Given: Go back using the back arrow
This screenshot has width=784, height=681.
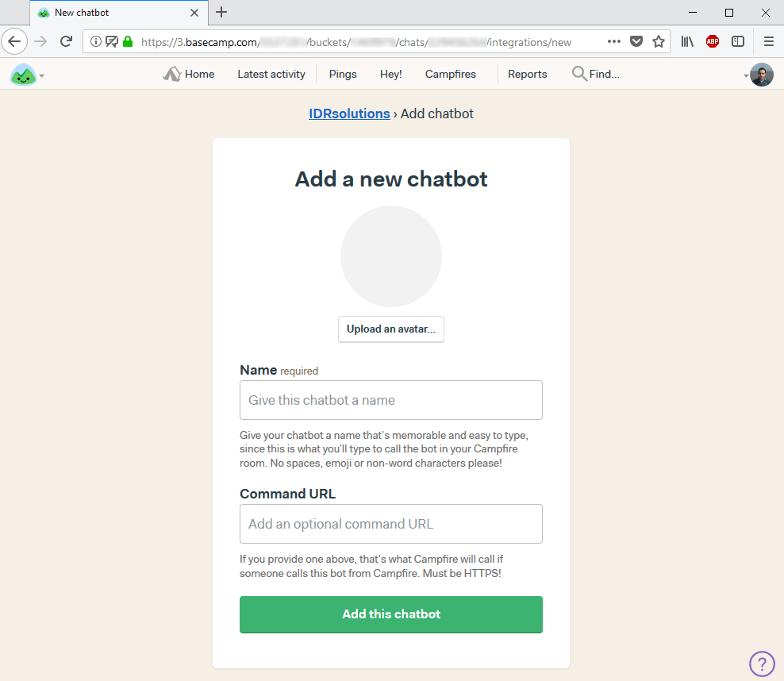Looking at the screenshot, I should [15, 41].
